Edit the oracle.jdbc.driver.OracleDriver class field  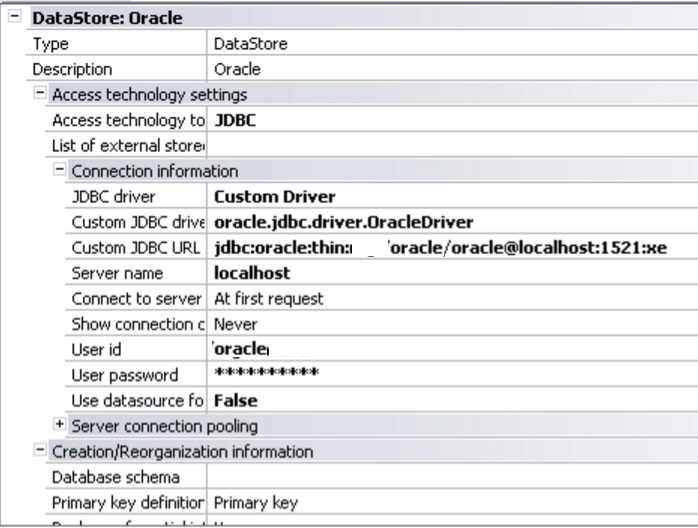coord(343,222)
